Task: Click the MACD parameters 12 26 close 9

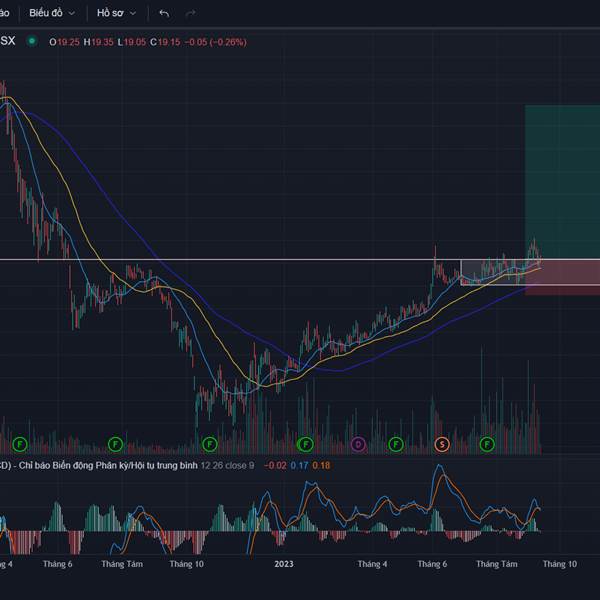Action: [227, 465]
